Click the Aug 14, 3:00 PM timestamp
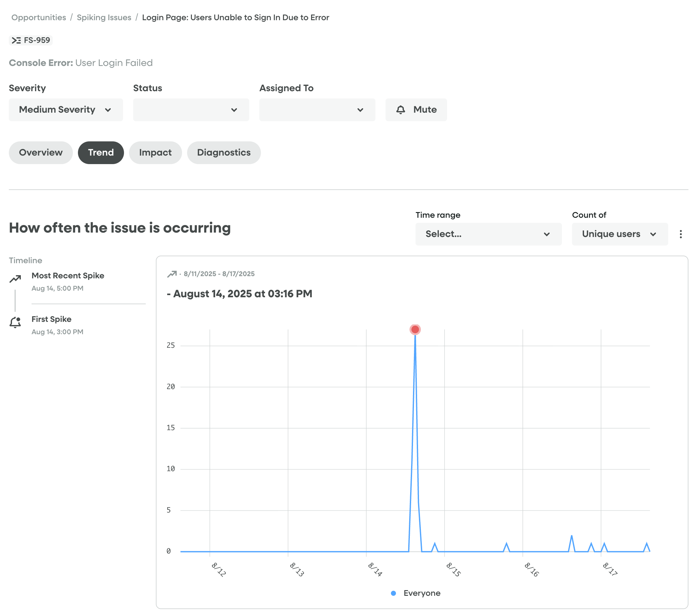Image resolution: width=696 pixels, height=616 pixels. point(57,332)
